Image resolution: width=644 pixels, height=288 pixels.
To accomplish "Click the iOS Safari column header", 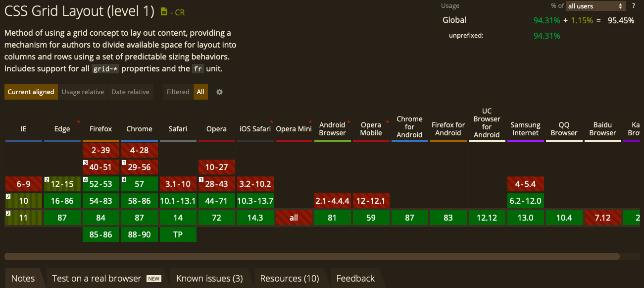I will 255,129.
